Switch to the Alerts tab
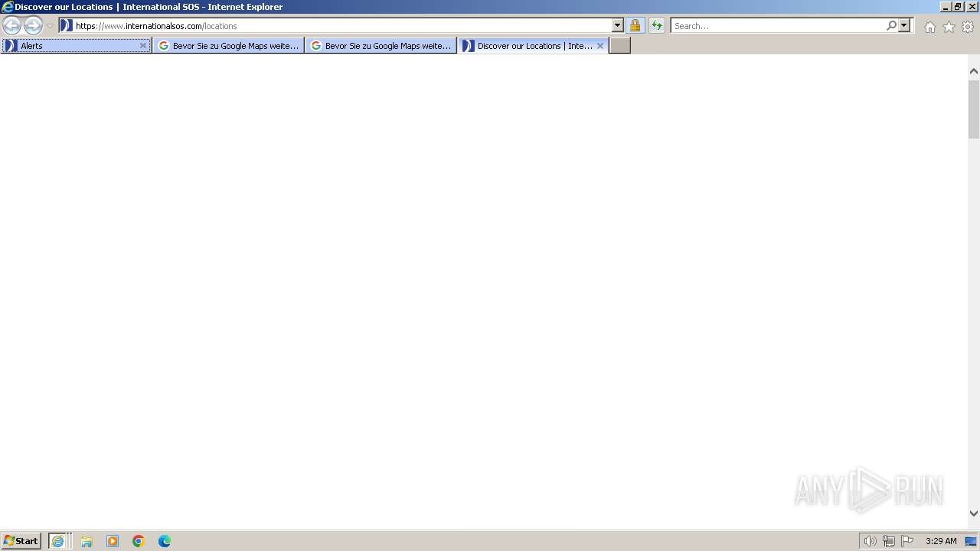The width and height of the screenshot is (980, 551). 75,46
